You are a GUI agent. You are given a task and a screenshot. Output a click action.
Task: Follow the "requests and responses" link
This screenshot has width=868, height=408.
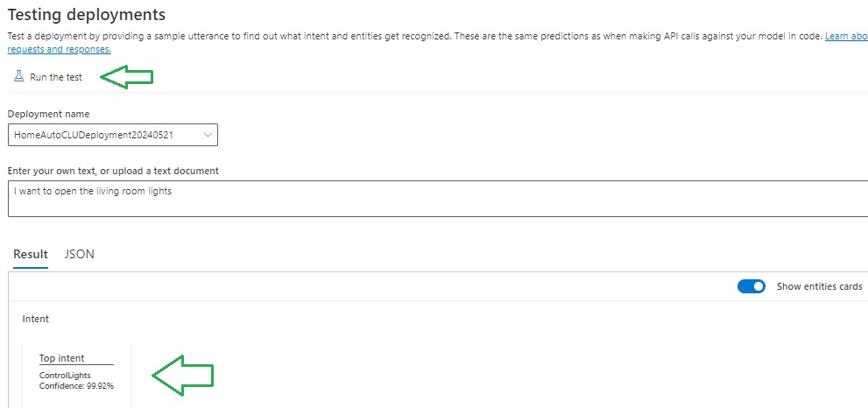(59, 49)
